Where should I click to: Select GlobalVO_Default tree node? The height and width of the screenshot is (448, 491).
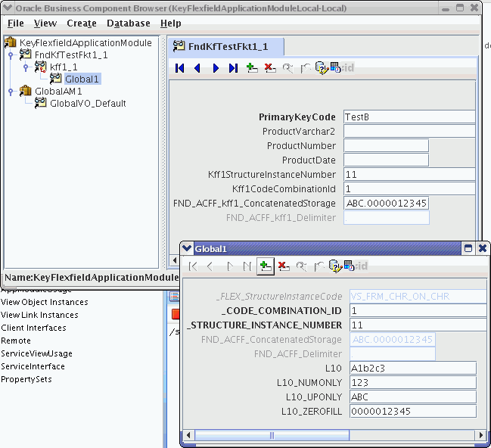click(x=88, y=104)
